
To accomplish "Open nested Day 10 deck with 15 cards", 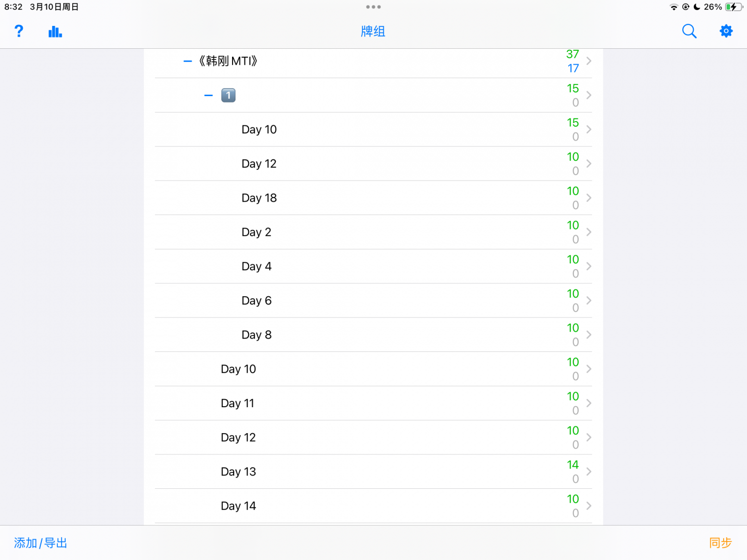I will (373, 129).
